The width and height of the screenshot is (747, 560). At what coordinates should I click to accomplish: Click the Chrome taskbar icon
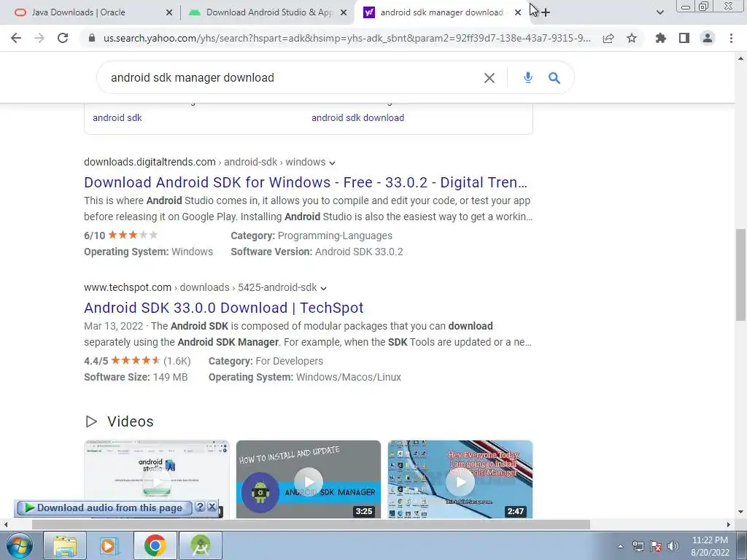point(155,545)
